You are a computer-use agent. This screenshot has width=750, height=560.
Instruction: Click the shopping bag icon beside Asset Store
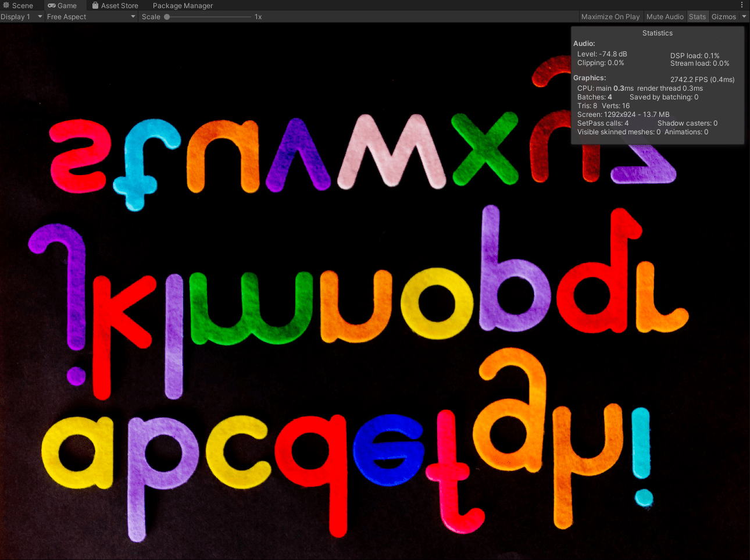[95, 5]
